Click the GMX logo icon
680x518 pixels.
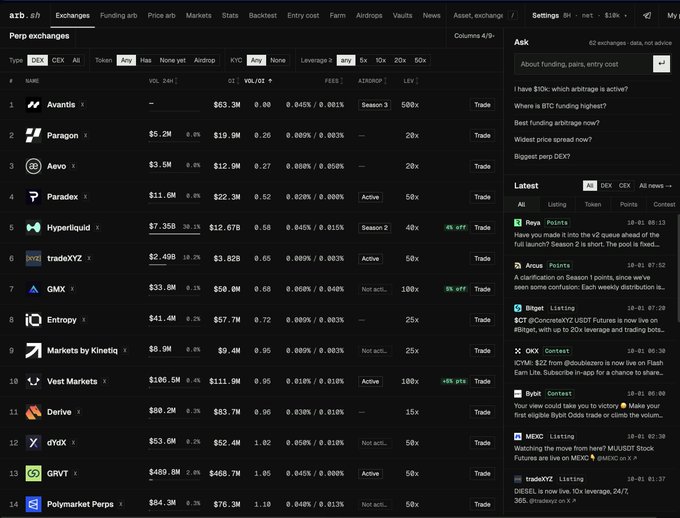tap(33, 289)
